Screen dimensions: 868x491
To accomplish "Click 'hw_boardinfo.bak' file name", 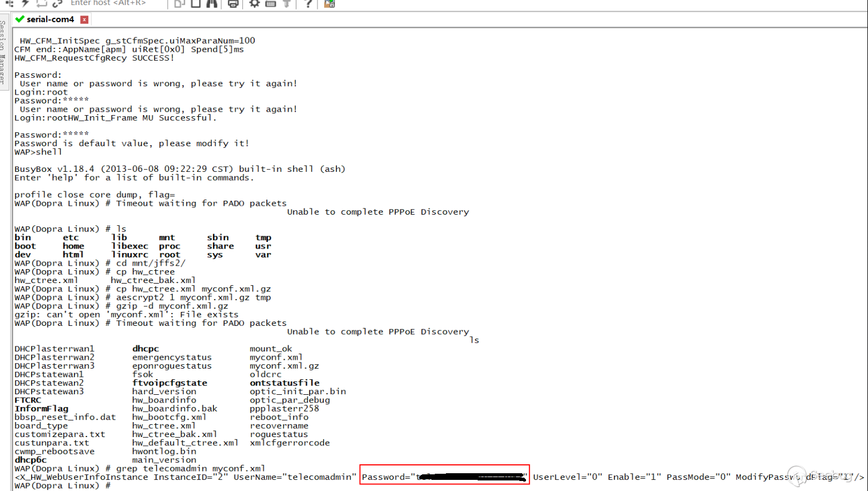I will coord(175,409).
